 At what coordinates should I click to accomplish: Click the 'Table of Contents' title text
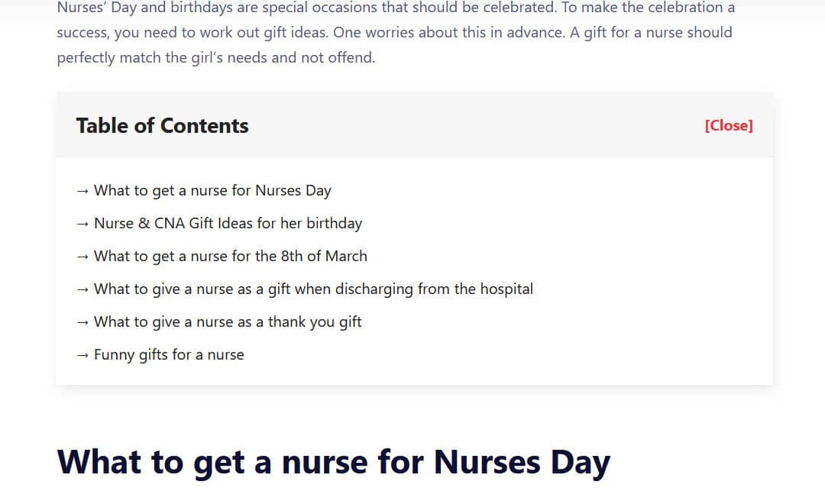pyautogui.click(x=162, y=126)
